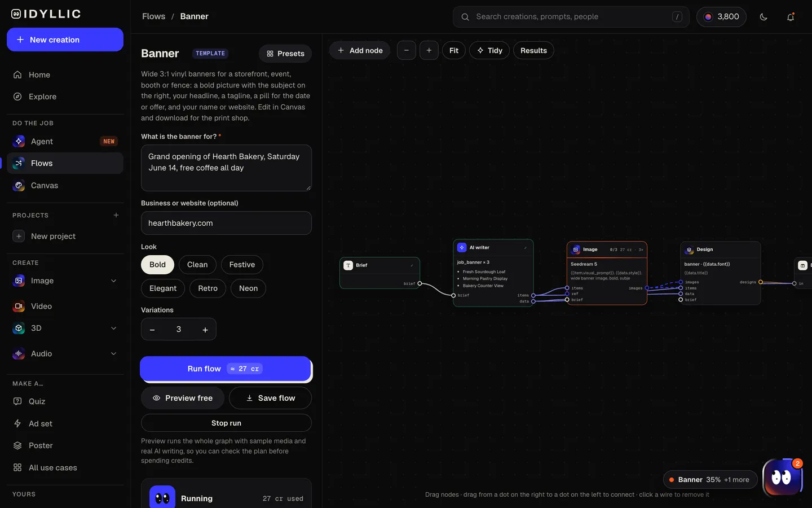Click the AI writer node icon
This screenshot has height=508, width=812.
pos(462,247)
